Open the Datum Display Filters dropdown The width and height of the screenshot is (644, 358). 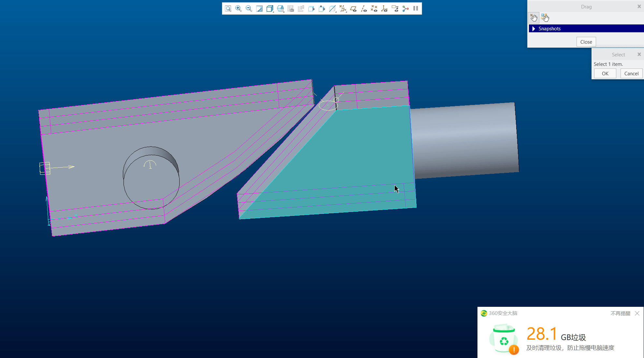pos(343,9)
